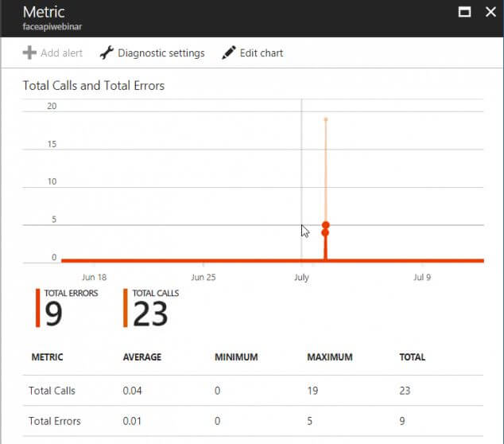
Task: Click the TOTAL column header
Action: point(412,357)
